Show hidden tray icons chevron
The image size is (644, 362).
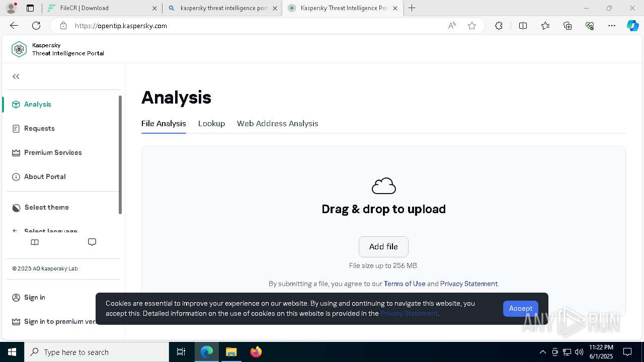pyautogui.click(x=542, y=352)
